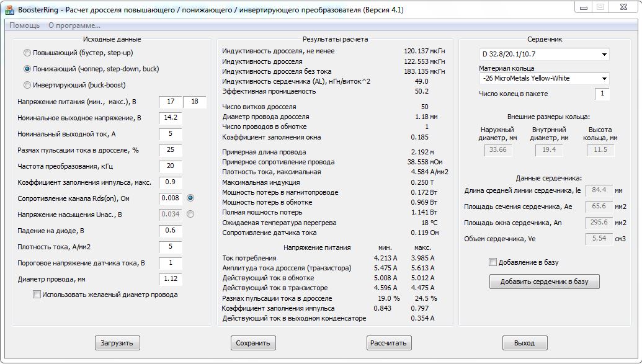Select Инвертирующий (buck-boost) radio button
This screenshot has height=364, width=642.
click(27, 85)
